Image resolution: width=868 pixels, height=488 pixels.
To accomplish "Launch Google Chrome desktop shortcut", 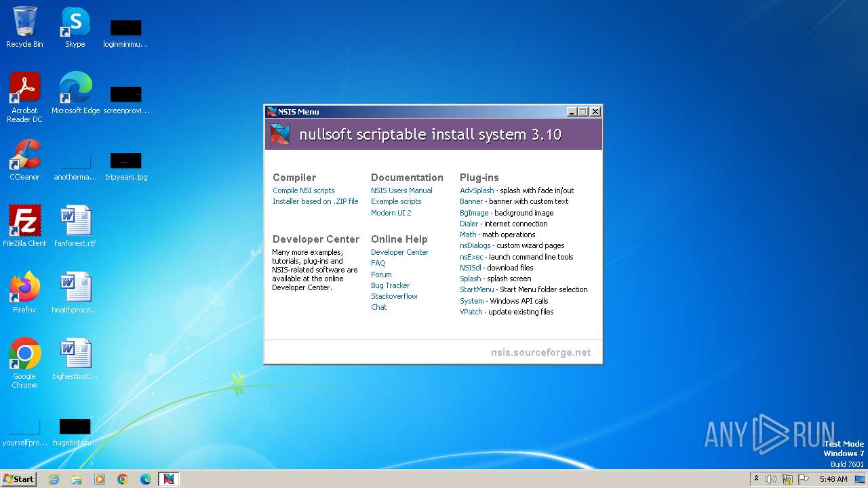I will (x=24, y=363).
